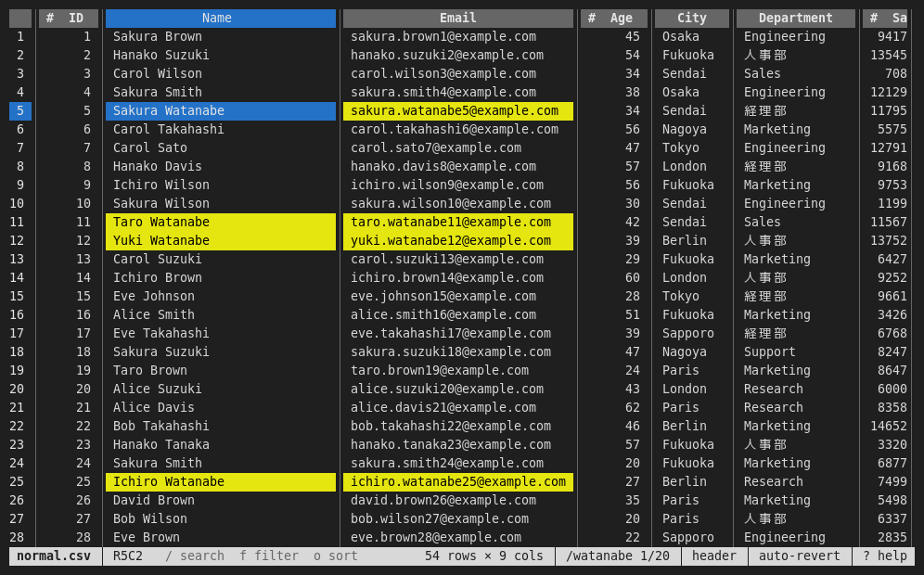
Task: Select ID cell 20 in Alice Suzuki row
Action: (69, 389)
